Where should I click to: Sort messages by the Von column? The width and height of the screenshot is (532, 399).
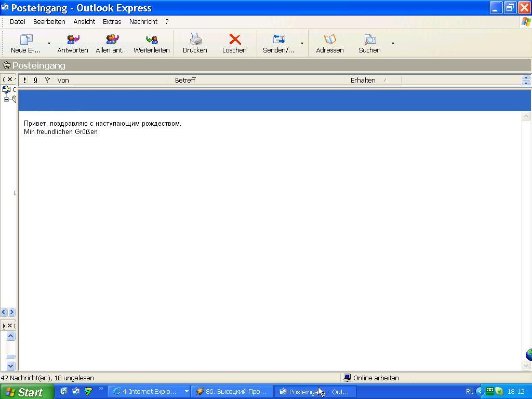pyautogui.click(x=111, y=80)
